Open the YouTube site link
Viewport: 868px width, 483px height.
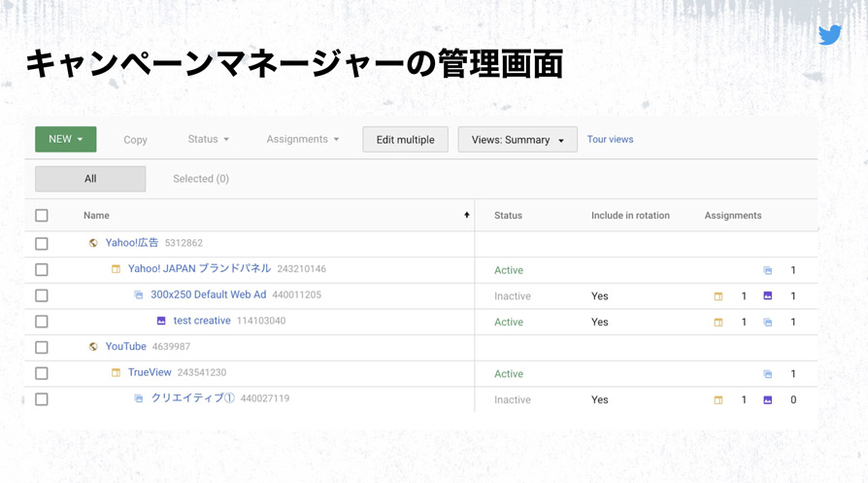coord(125,346)
